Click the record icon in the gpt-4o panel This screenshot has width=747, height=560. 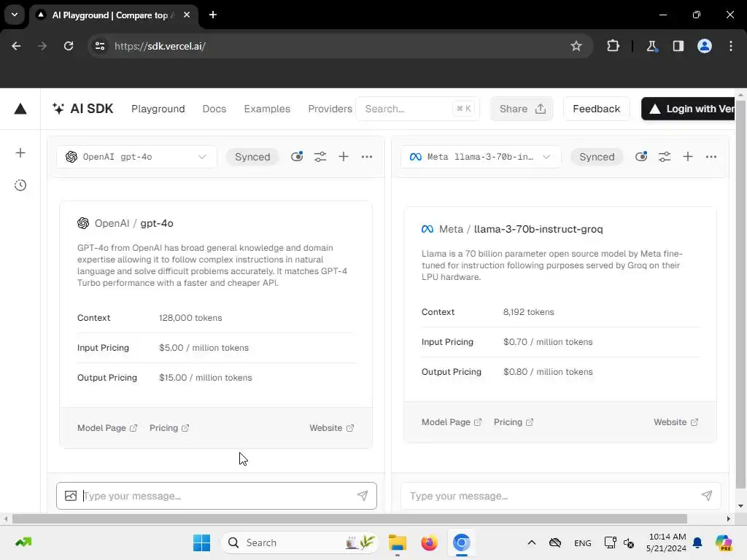click(x=297, y=157)
